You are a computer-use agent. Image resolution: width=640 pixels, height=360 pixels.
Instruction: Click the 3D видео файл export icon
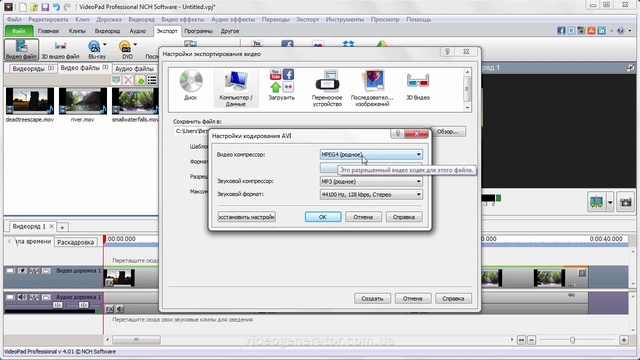60,49
